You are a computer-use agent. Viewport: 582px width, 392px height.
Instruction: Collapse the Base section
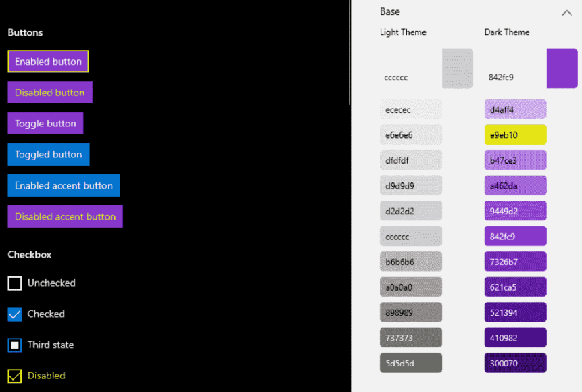(x=566, y=12)
